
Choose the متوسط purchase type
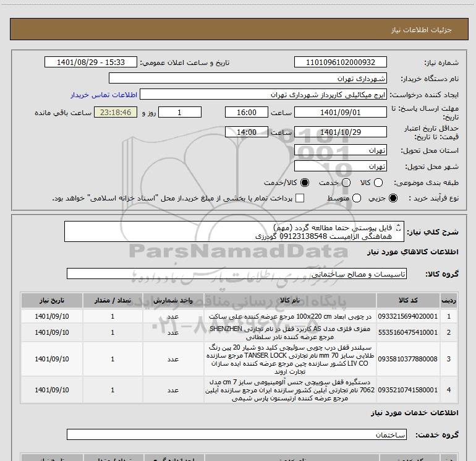click(x=357, y=198)
